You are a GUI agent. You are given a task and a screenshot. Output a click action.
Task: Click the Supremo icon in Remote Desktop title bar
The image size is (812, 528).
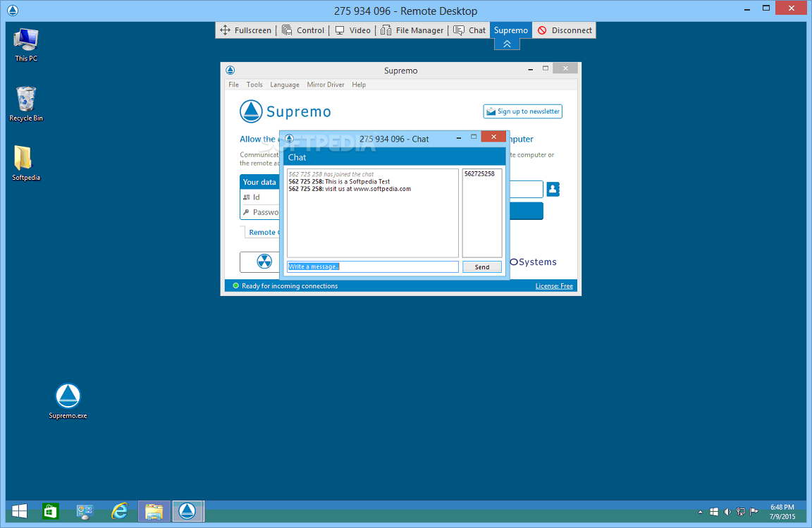(x=13, y=11)
